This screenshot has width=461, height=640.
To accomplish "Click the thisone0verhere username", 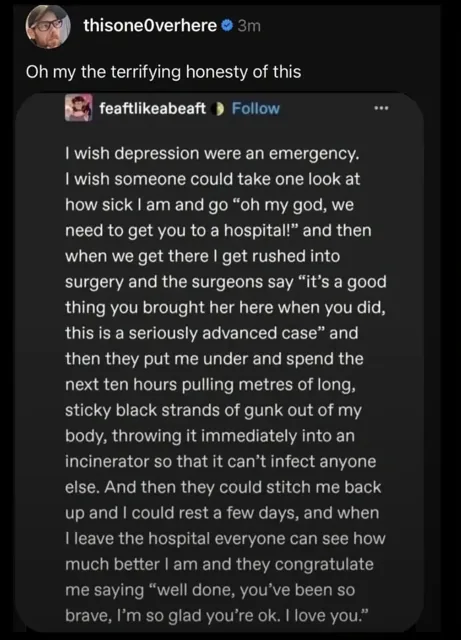I will tap(150, 26).
